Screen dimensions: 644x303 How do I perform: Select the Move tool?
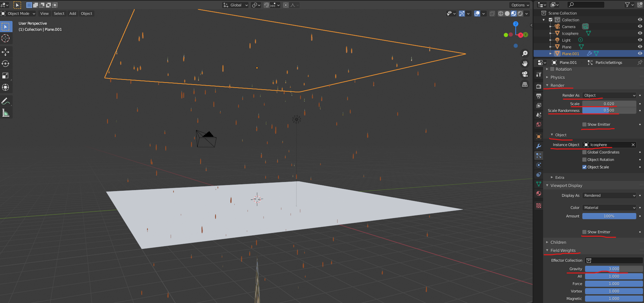click(x=5, y=52)
